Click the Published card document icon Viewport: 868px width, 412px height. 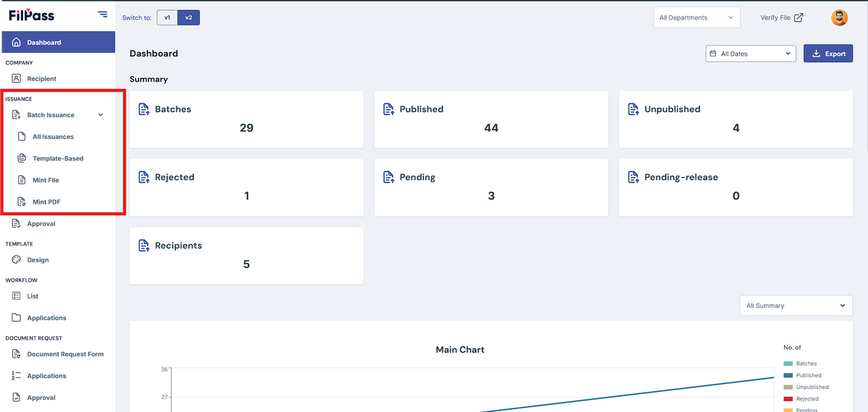click(388, 109)
